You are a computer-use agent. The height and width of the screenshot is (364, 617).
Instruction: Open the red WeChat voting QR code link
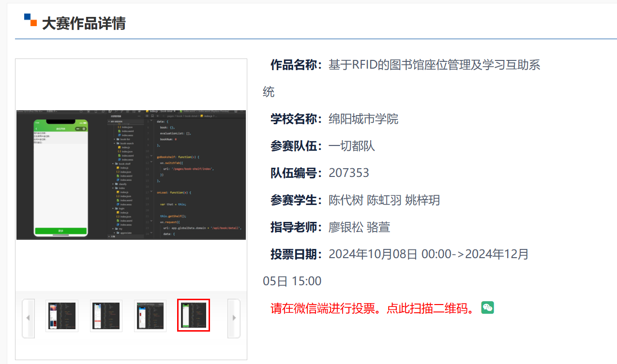(x=372, y=308)
